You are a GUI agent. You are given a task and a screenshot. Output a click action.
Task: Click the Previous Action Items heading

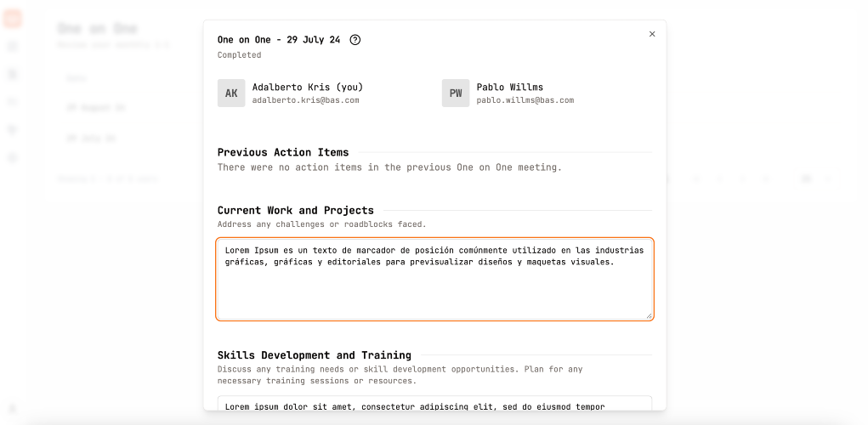[x=283, y=152]
